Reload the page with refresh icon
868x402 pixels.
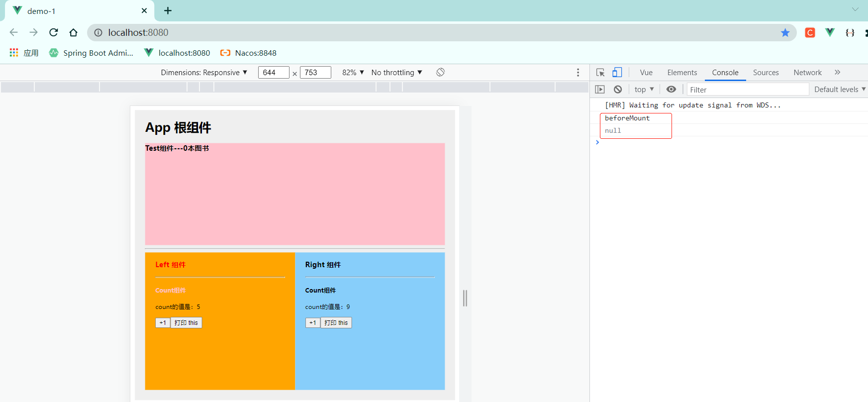coord(54,32)
